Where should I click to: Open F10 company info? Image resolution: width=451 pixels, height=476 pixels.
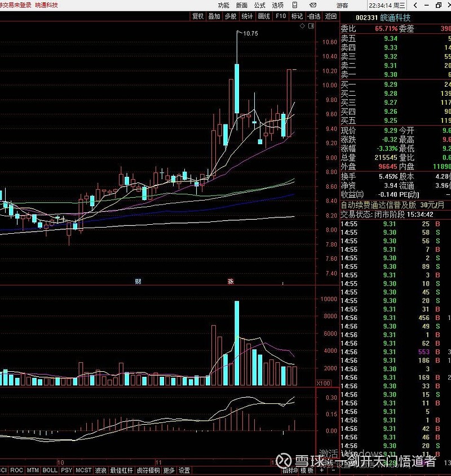click(x=280, y=16)
